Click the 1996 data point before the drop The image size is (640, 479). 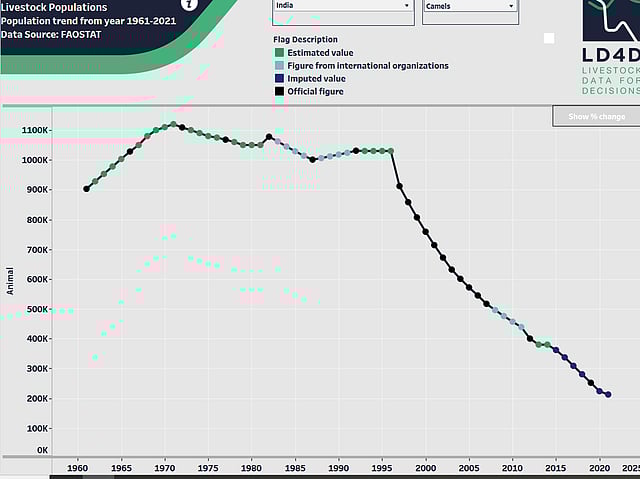pyautogui.click(x=391, y=151)
